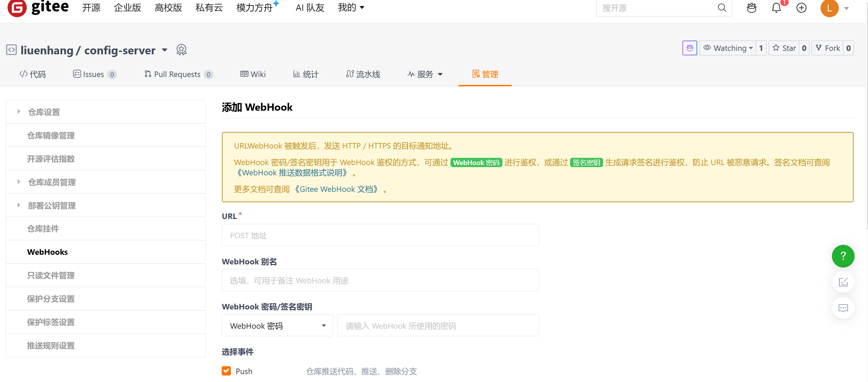Switch to the 代码 tab
The width and height of the screenshot is (868, 382).
coord(33,74)
